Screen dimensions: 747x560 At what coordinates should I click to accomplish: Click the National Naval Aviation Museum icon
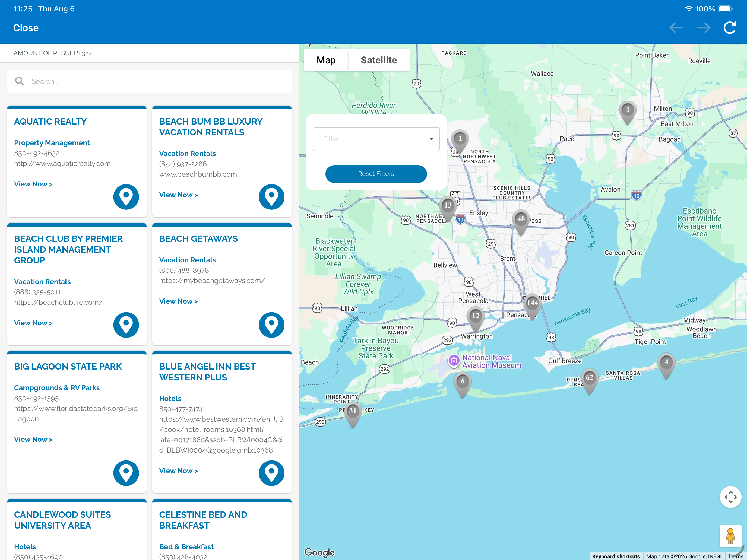coord(454,361)
